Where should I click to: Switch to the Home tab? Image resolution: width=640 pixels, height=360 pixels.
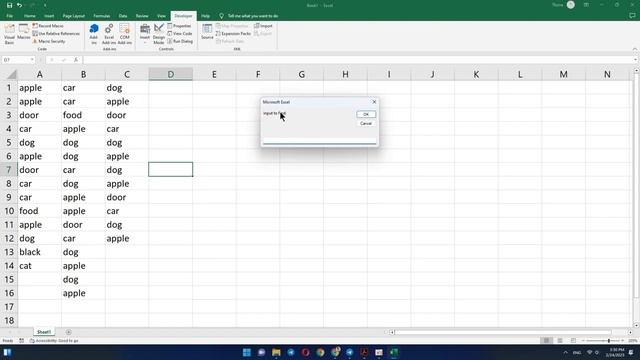29,16
